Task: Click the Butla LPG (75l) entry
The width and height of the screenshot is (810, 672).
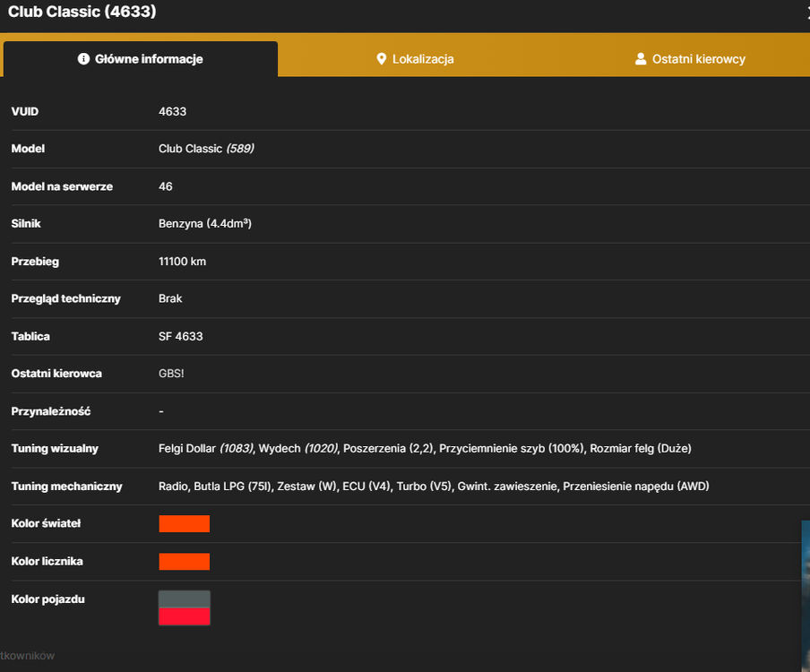Action: point(233,486)
